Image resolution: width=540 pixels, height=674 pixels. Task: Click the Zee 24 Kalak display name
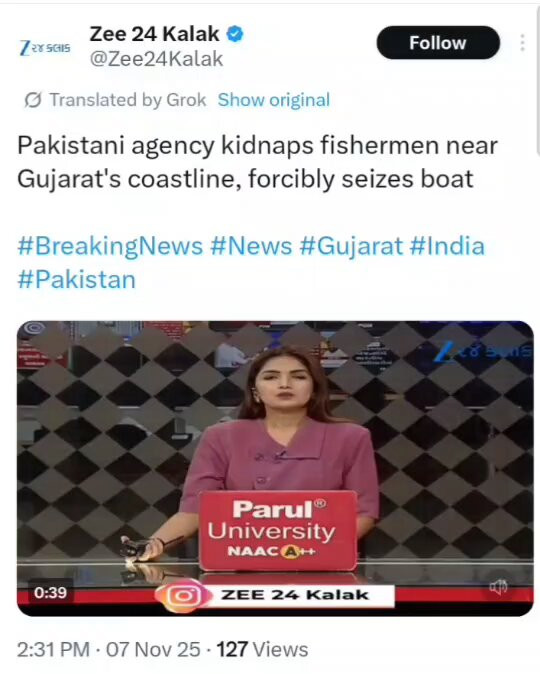click(x=155, y=34)
